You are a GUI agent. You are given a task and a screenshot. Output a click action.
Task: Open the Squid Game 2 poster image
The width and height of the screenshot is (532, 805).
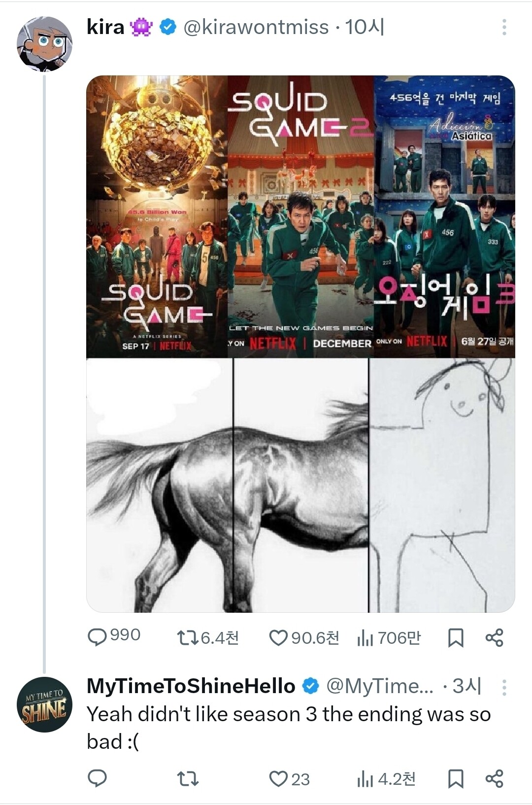[x=300, y=217]
